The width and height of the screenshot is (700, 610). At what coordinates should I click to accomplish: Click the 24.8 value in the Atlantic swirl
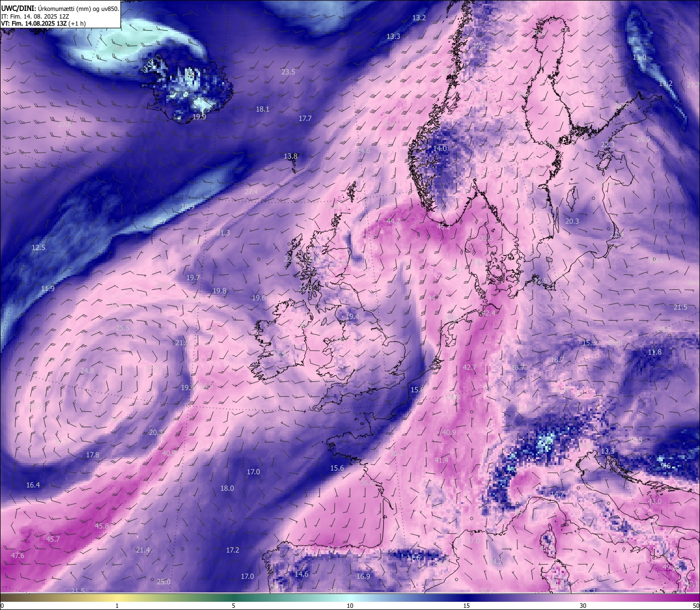tap(87, 371)
